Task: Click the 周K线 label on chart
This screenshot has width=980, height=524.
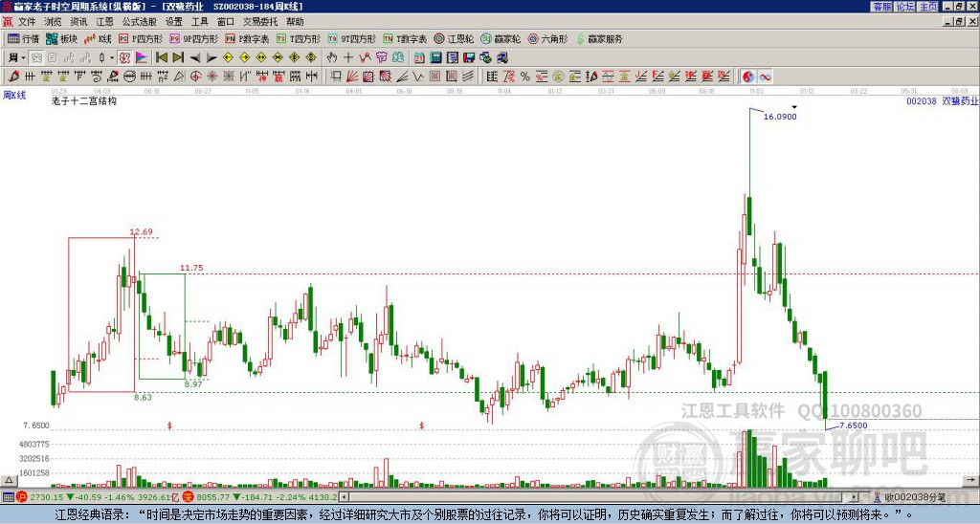Action: (14, 95)
